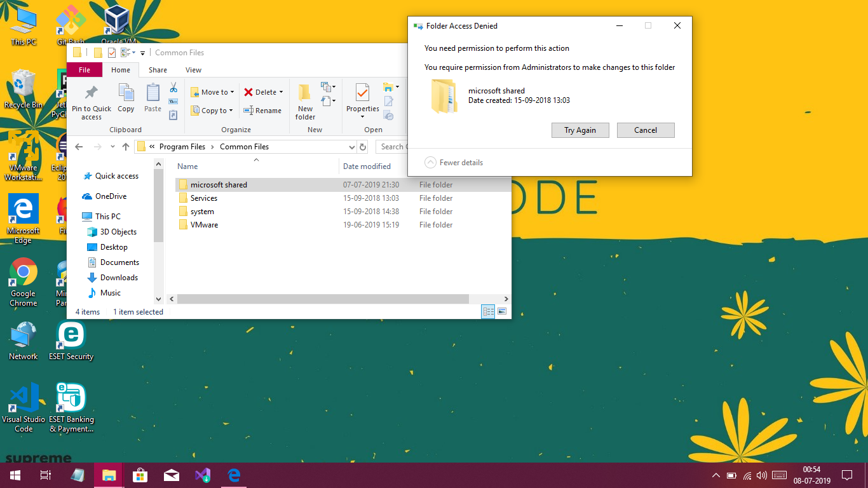Switch to the Home ribbon tab
The height and width of the screenshot is (488, 868).
tap(121, 70)
